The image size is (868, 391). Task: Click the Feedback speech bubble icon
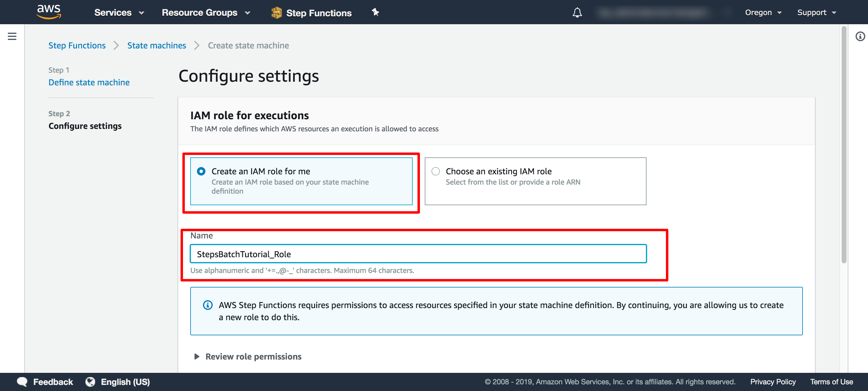(x=22, y=382)
